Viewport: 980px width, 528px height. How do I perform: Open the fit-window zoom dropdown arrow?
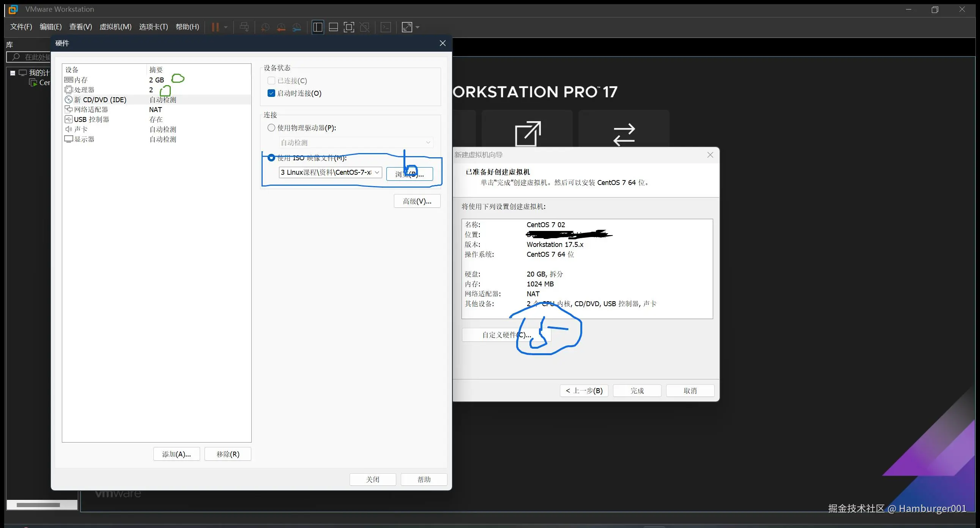(x=418, y=27)
